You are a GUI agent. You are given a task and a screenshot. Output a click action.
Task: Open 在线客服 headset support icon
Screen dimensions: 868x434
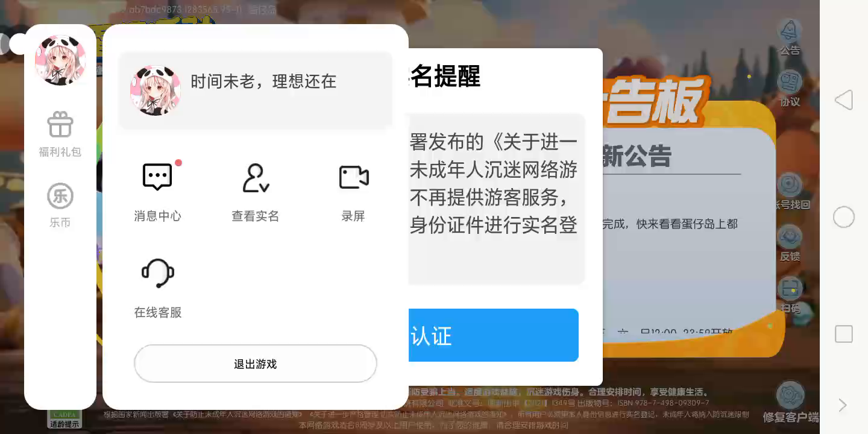coord(158,274)
